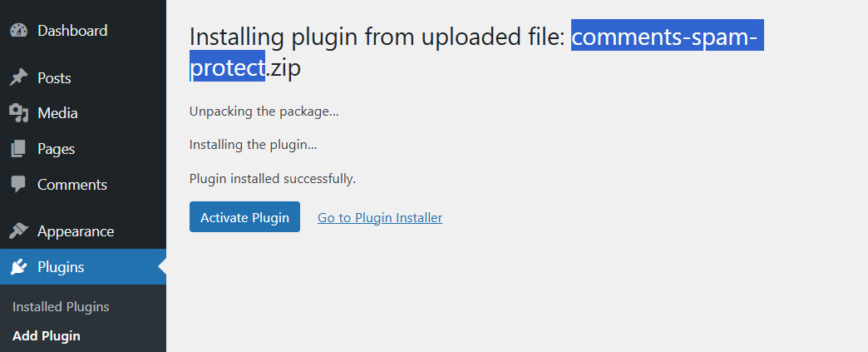Click the Plugins plug icon
Image resolution: width=868 pixels, height=352 pixels.
tap(18, 267)
